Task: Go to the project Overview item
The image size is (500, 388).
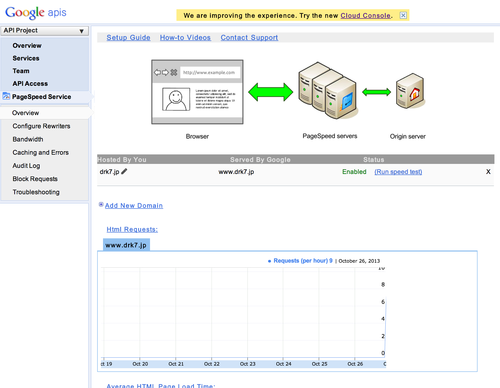Action: (27, 46)
